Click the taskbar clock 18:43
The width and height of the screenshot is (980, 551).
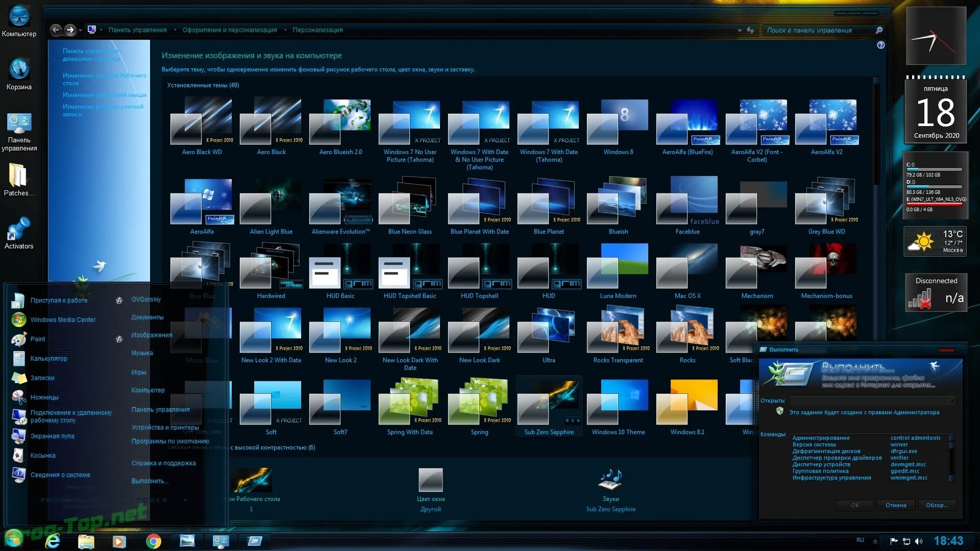click(x=948, y=541)
